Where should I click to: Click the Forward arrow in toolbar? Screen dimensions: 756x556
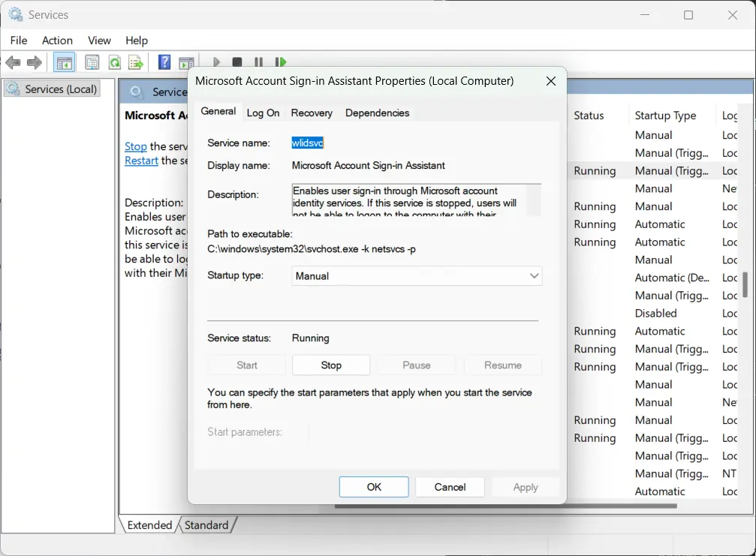(x=34, y=62)
